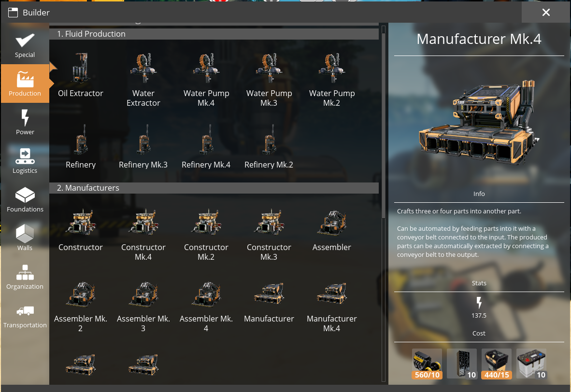The height and width of the screenshot is (392, 571).
Task: Pick Refinery Mk.3
Action: (143, 147)
